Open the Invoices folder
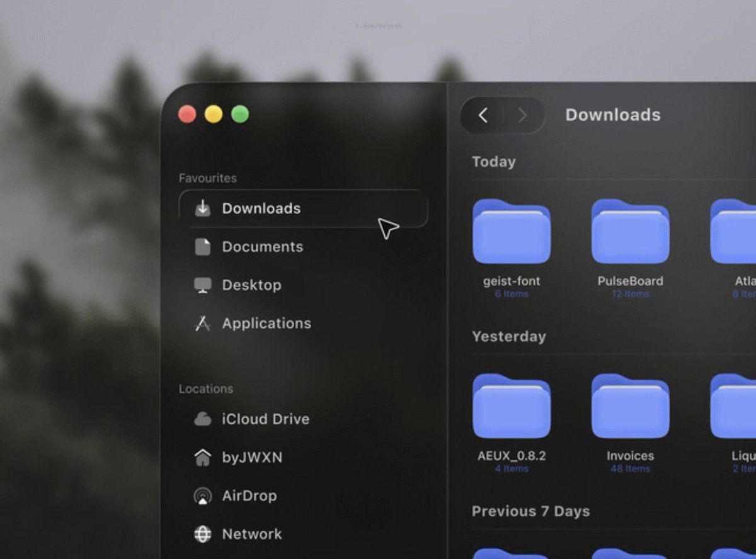 [x=630, y=406]
